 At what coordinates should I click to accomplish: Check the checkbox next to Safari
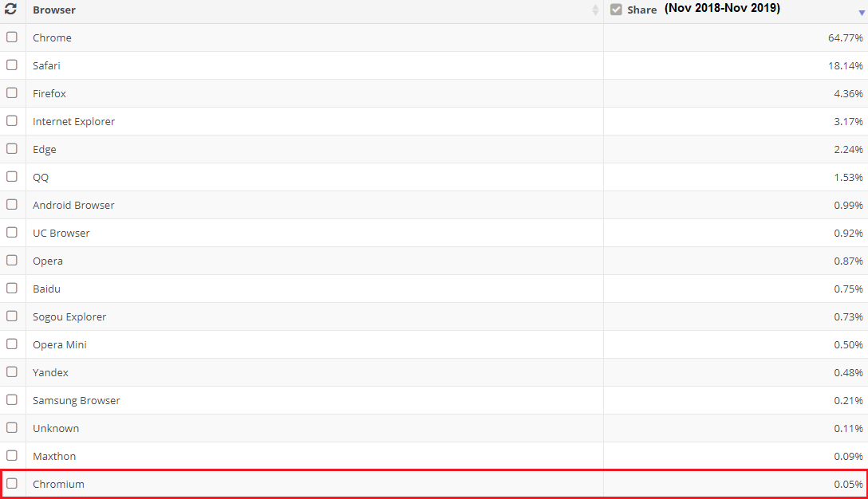(12, 65)
